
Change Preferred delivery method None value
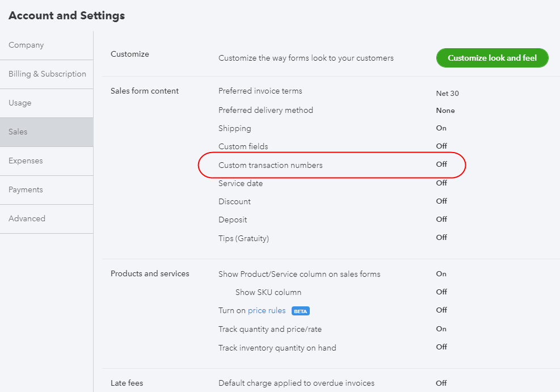coord(445,111)
